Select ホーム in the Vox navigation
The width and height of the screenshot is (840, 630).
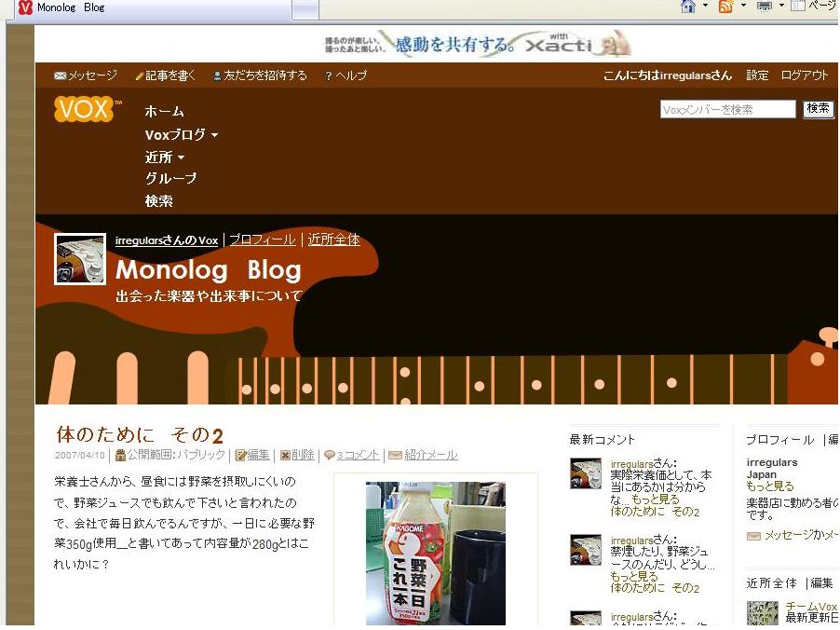point(165,112)
